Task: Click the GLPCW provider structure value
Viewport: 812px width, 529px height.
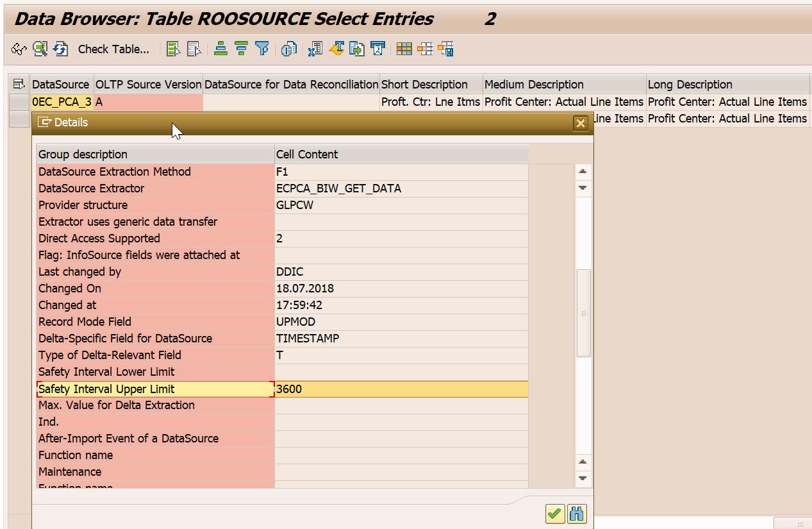Action: pyautogui.click(x=401, y=205)
